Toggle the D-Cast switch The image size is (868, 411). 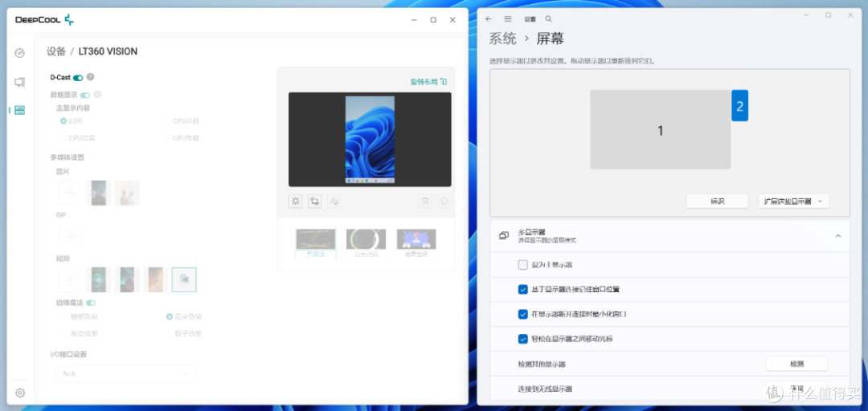(x=78, y=78)
